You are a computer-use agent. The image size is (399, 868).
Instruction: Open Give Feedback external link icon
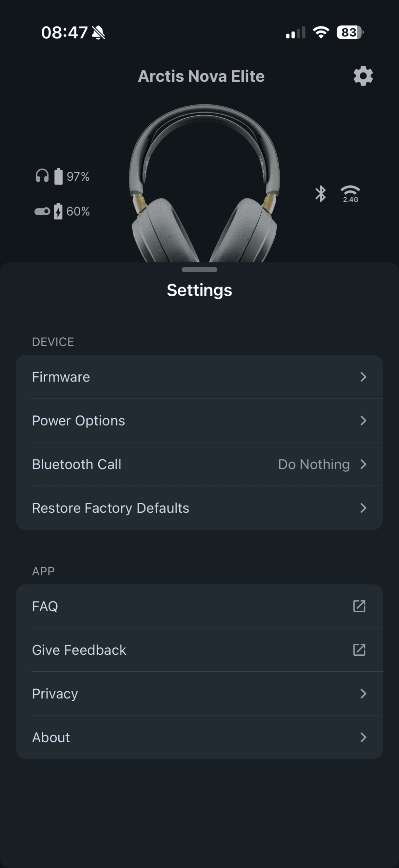[x=359, y=650]
